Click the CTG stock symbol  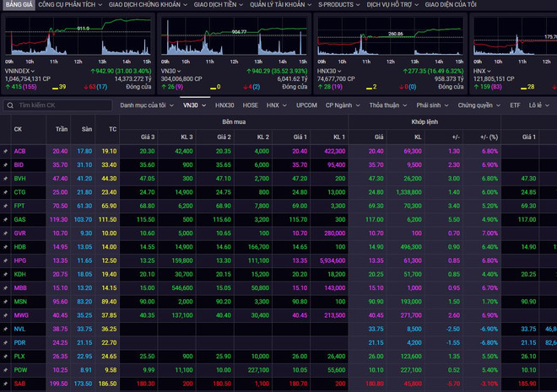tap(19, 192)
